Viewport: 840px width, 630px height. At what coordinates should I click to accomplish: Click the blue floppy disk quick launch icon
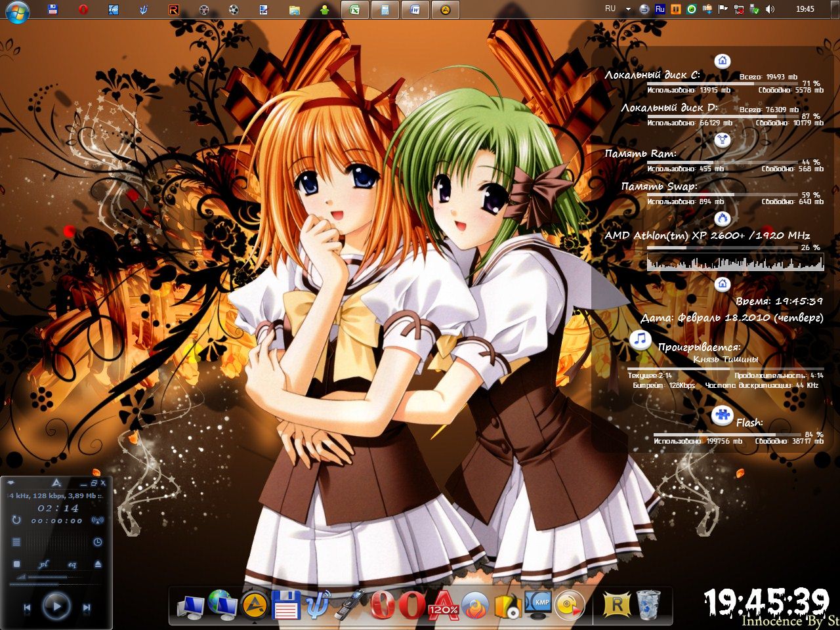[53, 9]
